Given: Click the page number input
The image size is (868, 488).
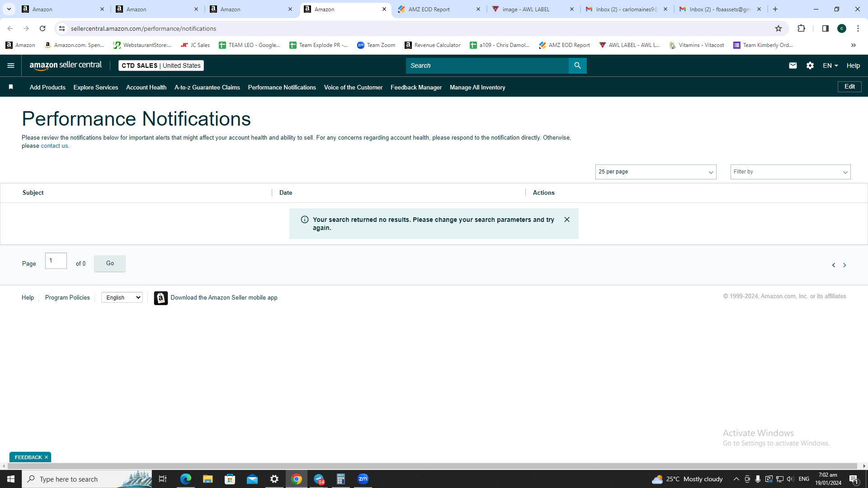Looking at the screenshot, I should pyautogui.click(x=56, y=261).
